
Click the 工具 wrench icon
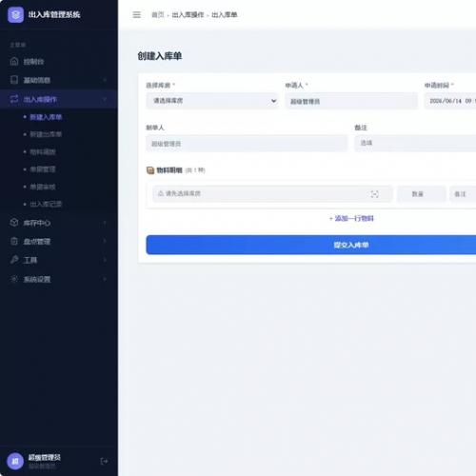coord(14,260)
